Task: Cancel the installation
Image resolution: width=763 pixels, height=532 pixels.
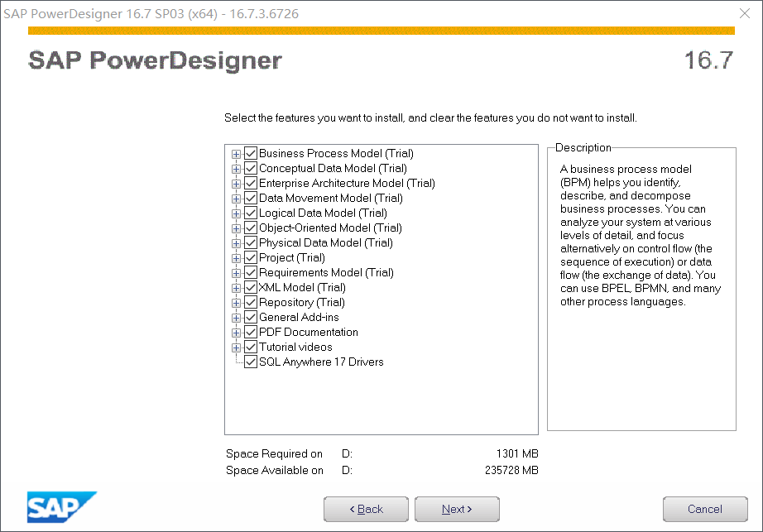Action: (705, 509)
